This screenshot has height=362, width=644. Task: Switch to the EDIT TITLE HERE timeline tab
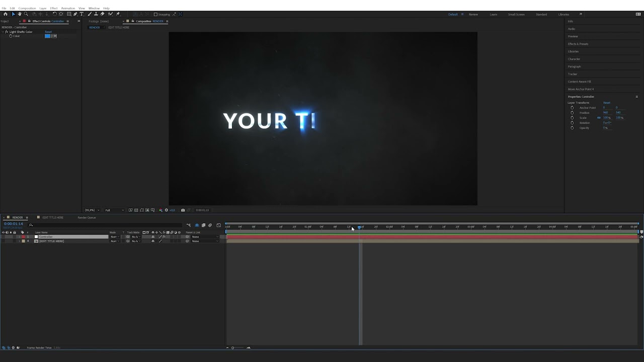(53, 218)
